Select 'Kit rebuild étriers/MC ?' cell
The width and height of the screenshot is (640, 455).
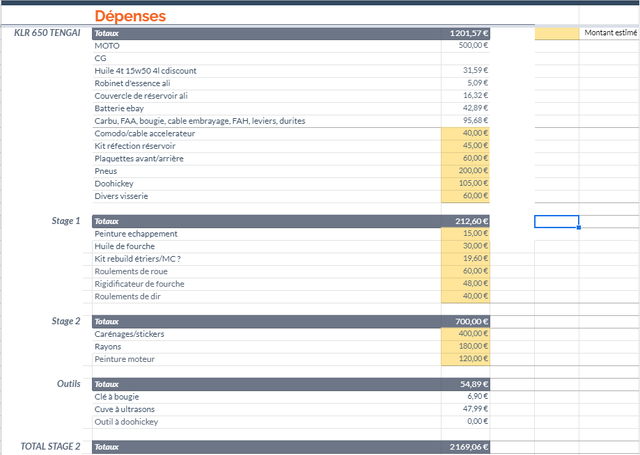[x=267, y=259]
